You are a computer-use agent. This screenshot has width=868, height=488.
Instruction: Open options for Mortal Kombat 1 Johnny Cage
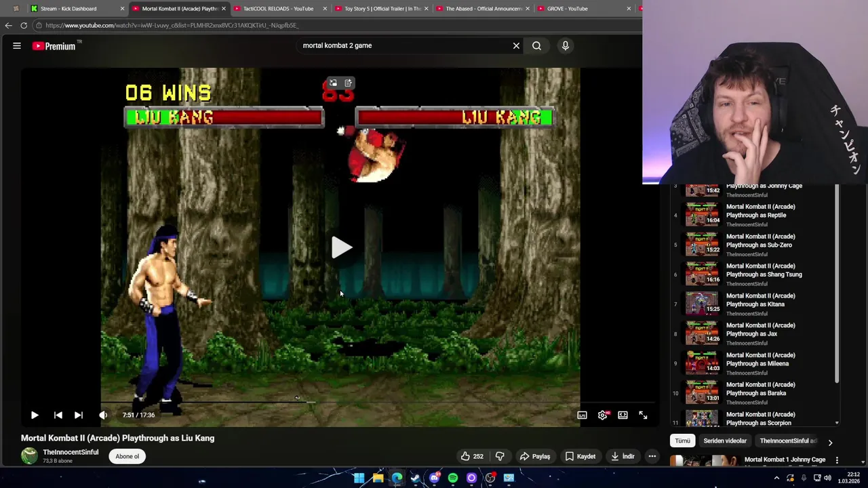coord(837,460)
